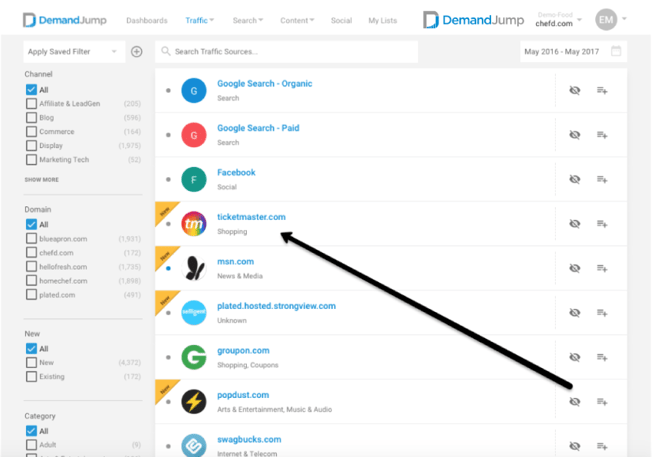Check the Marketing Tech channel filter
The image size is (652, 457).
tap(31, 160)
